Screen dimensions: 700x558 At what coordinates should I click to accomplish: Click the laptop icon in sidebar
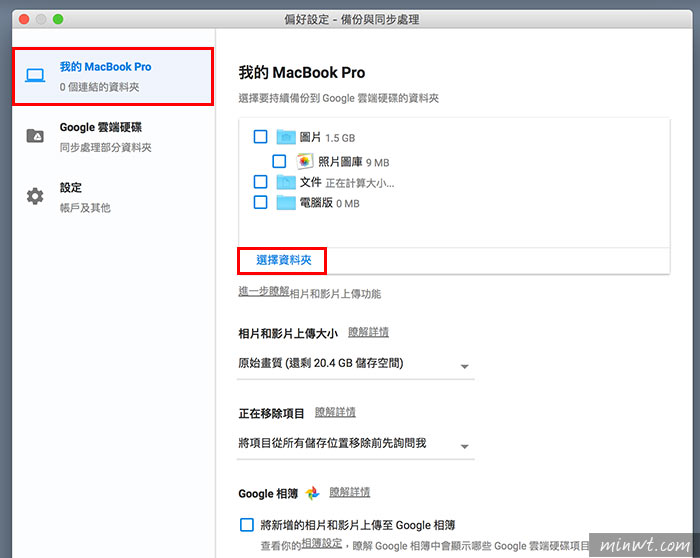[x=35, y=75]
